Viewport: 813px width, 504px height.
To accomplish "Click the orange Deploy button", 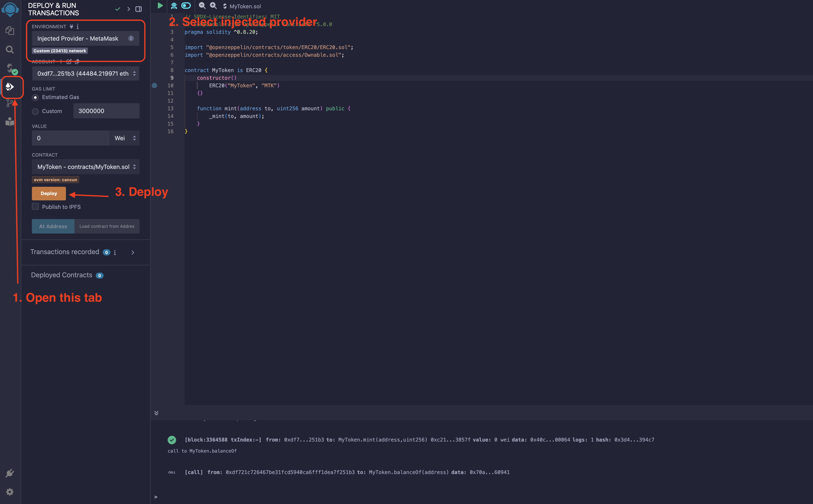I will coord(48,193).
